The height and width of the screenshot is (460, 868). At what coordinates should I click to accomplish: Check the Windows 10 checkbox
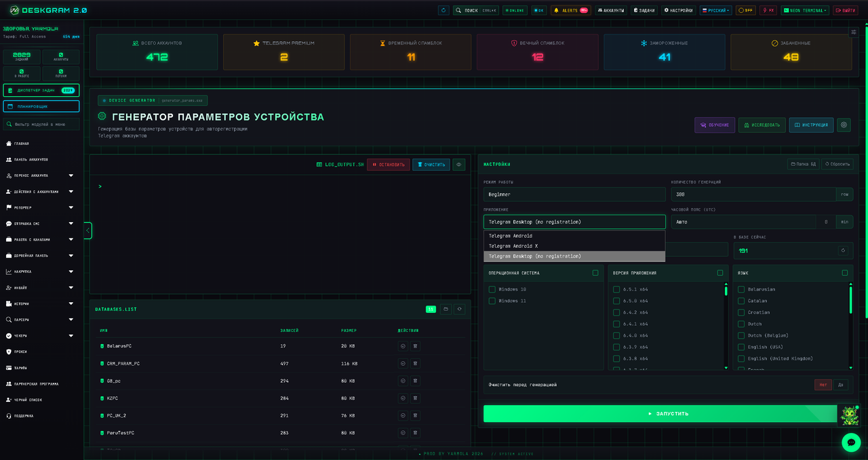[x=492, y=289]
